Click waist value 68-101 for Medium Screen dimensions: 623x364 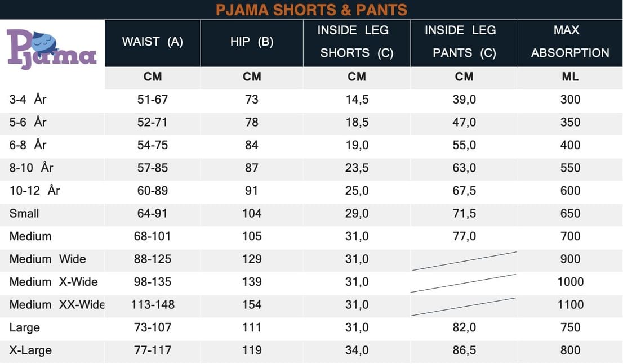click(153, 236)
